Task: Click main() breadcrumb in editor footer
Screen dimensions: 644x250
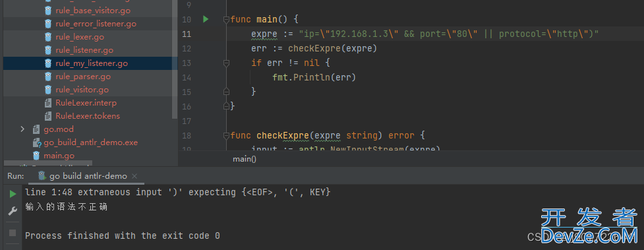Action: [245, 159]
